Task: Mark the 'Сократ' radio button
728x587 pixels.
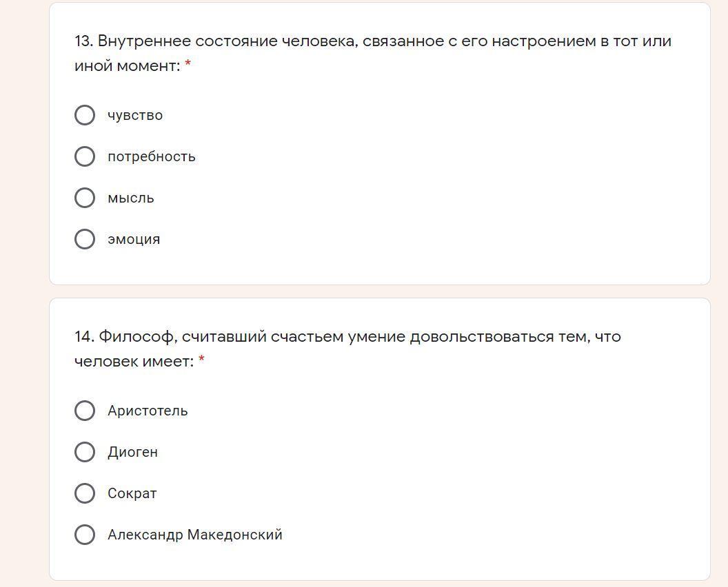Action: click(x=85, y=493)
